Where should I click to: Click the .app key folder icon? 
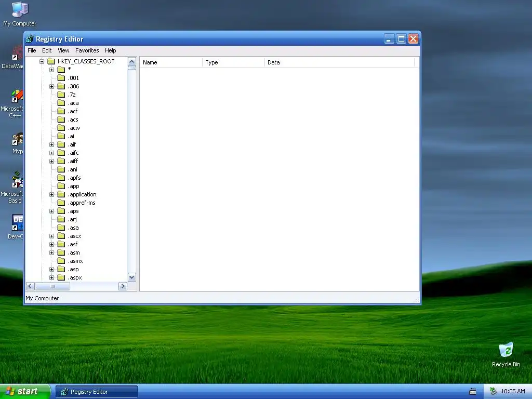tap(61, 186)
